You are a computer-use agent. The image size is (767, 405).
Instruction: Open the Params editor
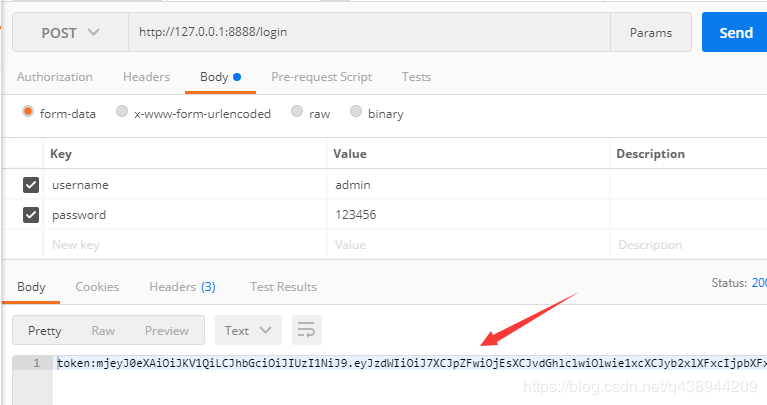click(x=651, y=32)
